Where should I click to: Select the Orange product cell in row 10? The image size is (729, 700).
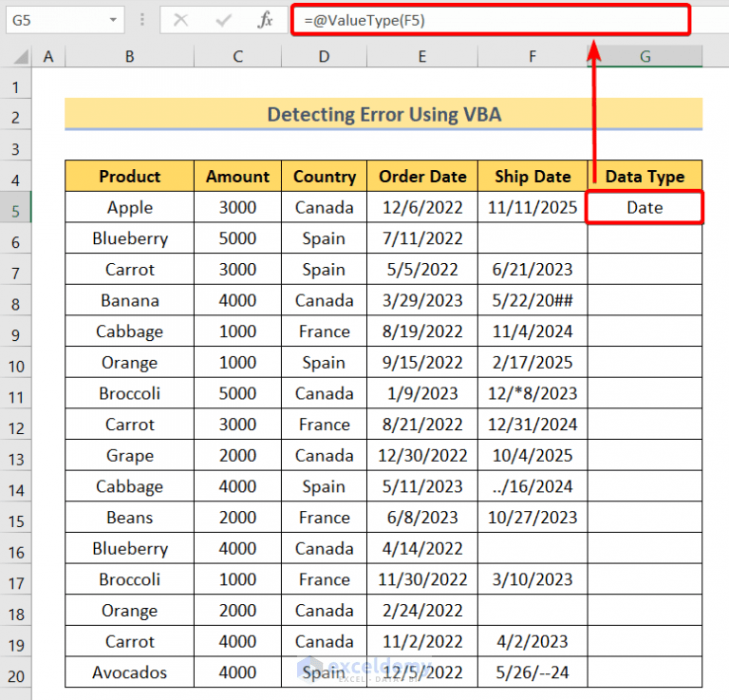click(130, 362)
